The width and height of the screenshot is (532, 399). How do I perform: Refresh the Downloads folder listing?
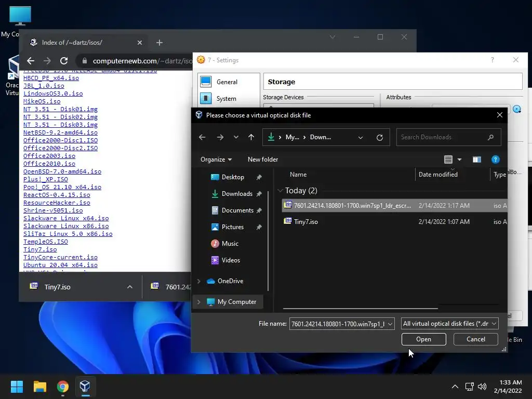tap(380, 137)
